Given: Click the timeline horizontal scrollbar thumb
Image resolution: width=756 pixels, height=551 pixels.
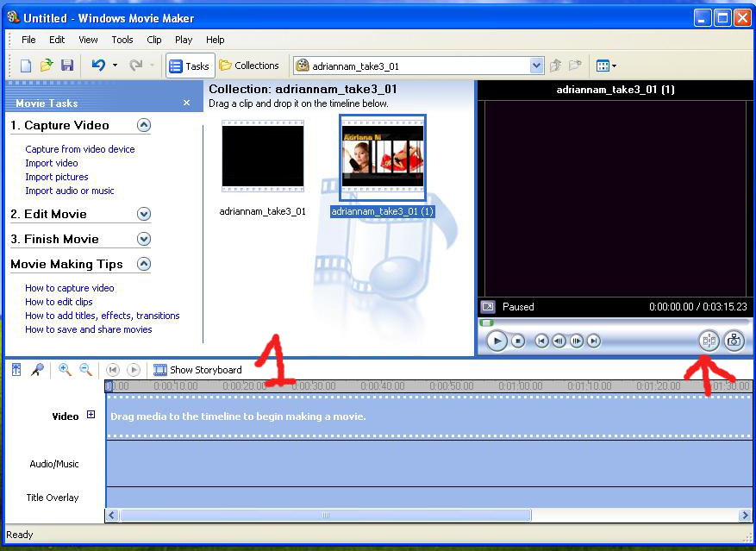Looking at the screenshot, I should click(326, 516).
